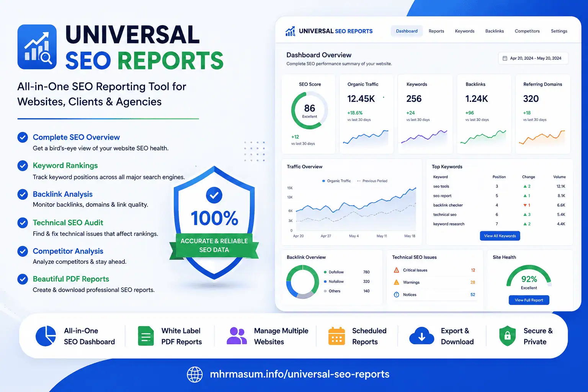Click the Backlink Overview donut chart

pos(303,282)
